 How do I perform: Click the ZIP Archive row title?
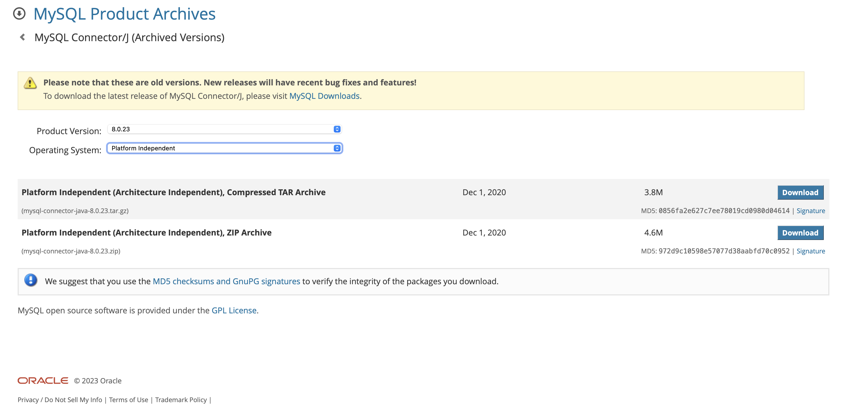(147, 233)
